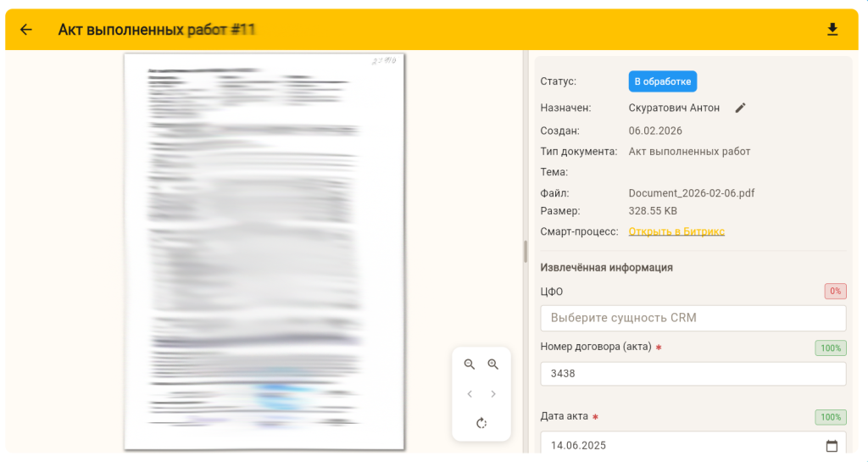Go to the previous document page

[x=470, y=394]
